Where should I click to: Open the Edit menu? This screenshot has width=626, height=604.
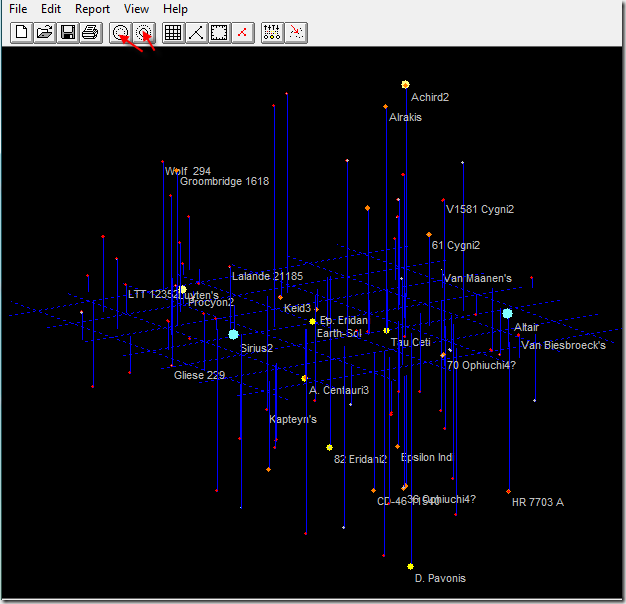pyautogui.click(x=51, y=9)
